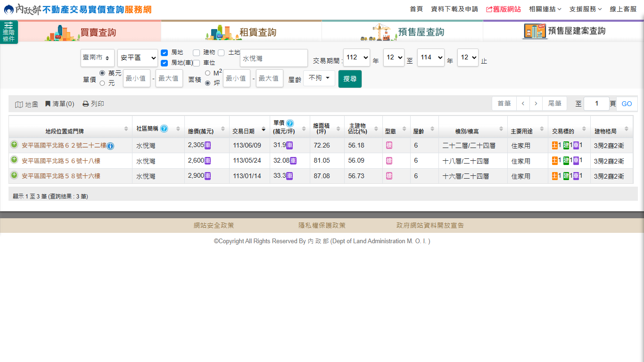Uncheck the 房地 checkbox
This screenshot has width=644, height=362.
(x=165, y=53)
